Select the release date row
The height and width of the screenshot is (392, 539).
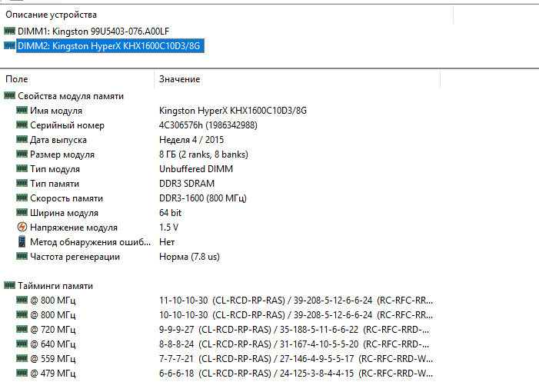[58, 140]
